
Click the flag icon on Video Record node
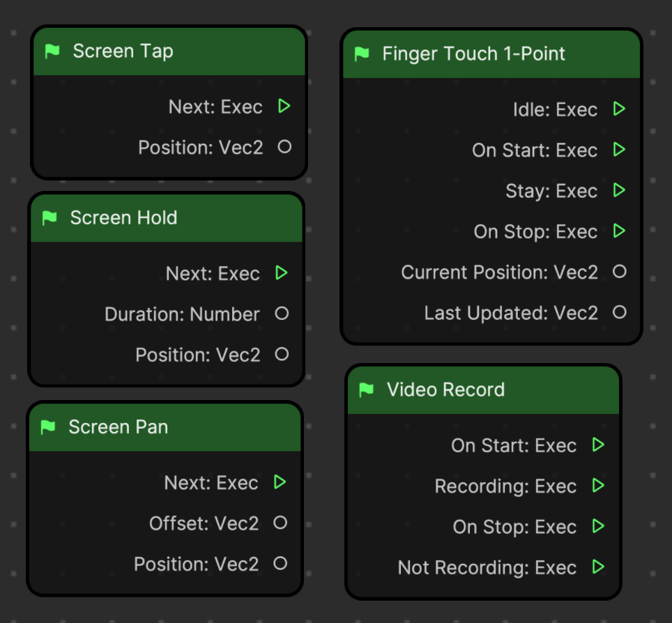click(367, 390)
